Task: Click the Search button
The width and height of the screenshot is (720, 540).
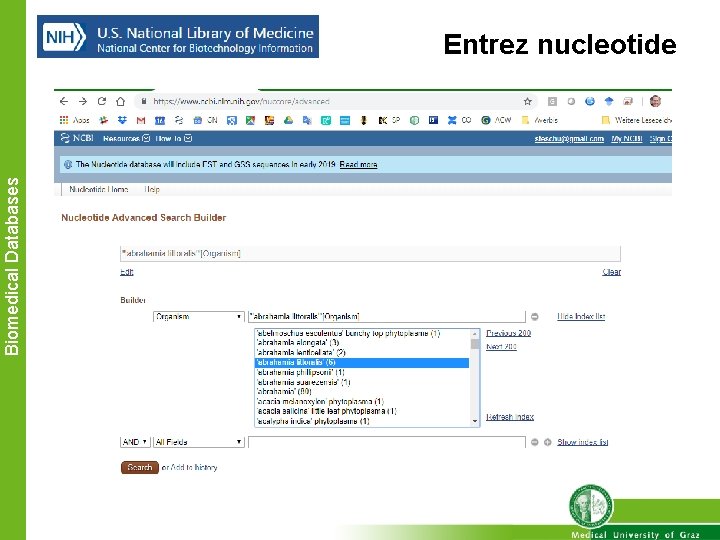Action: [140, 467]
